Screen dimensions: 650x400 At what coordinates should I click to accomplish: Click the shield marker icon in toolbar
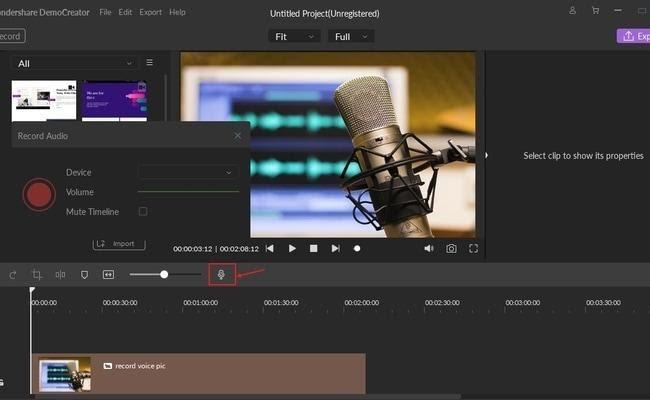coord(85,274)
